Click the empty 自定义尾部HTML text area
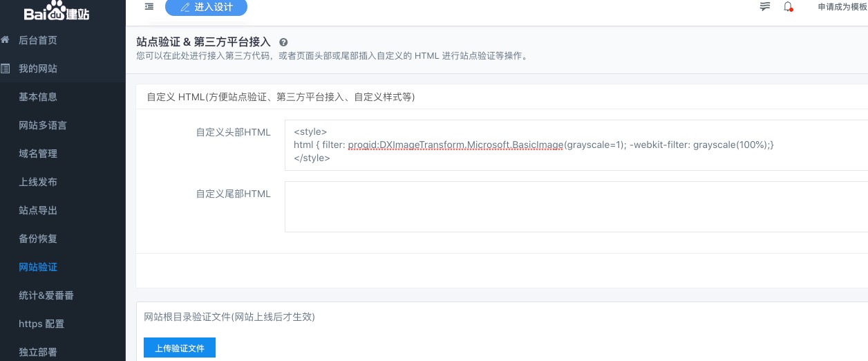Screen dimensions: 868x361 click(575, 207)
